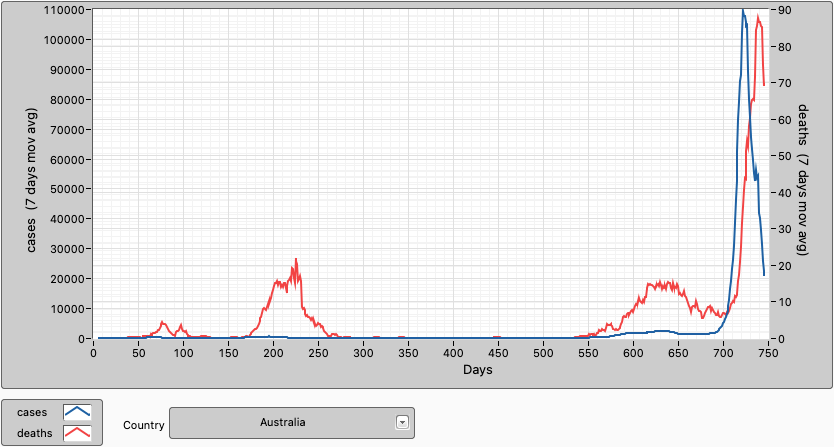Open the Country dropdown showing Australia

point(291,423)
